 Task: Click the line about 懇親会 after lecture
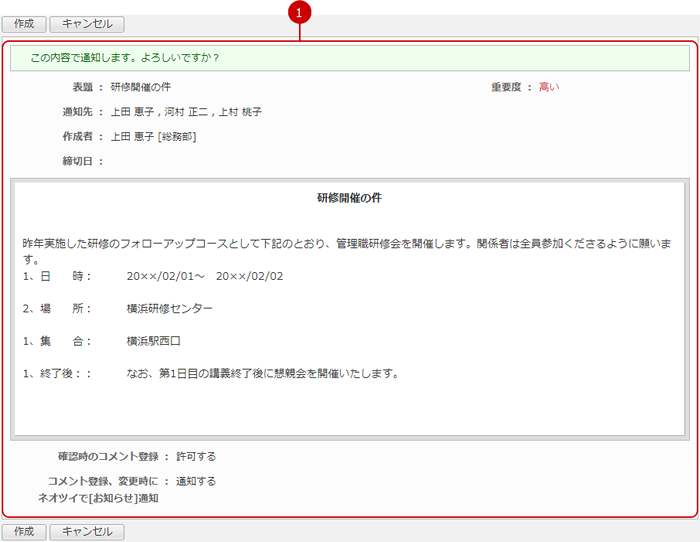tap(262, 373)
